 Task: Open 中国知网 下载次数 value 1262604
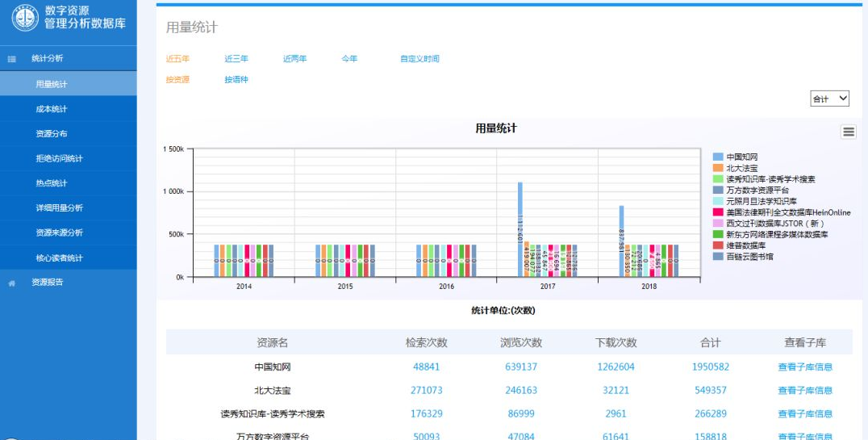(616, 367)
